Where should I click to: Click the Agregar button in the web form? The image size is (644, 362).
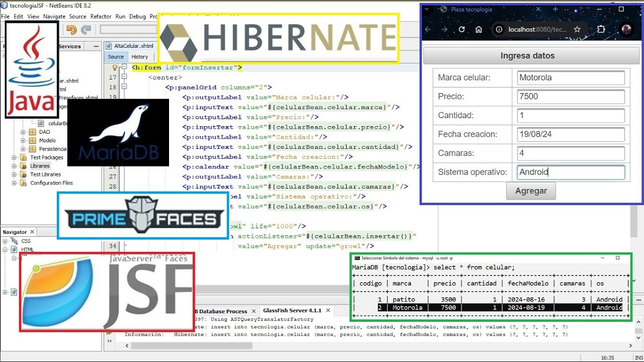click(531, 191)
